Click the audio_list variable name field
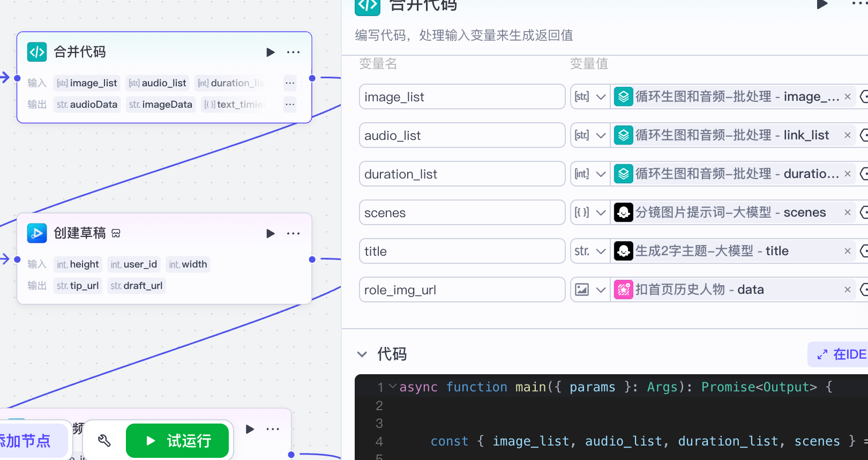 click(x=462, y=136)
